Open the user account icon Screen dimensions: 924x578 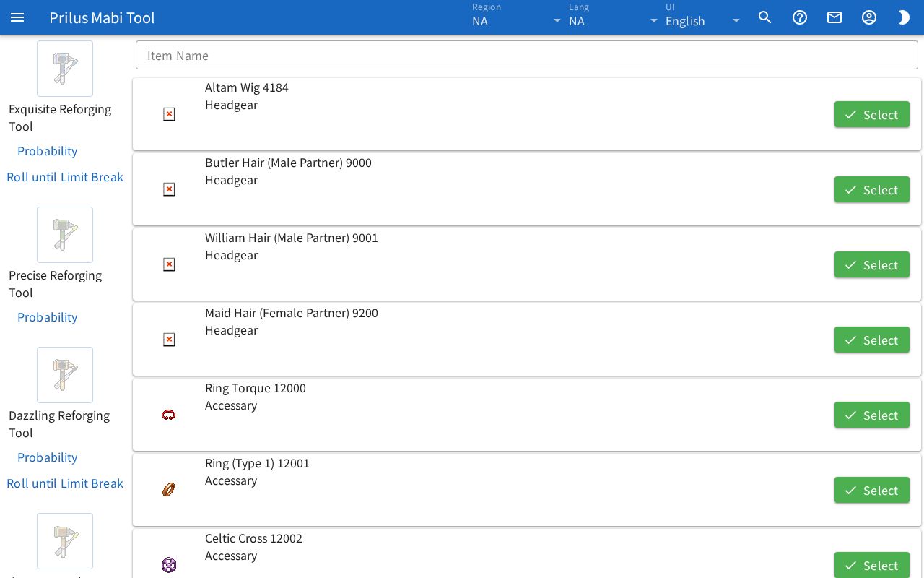[869, 17]
